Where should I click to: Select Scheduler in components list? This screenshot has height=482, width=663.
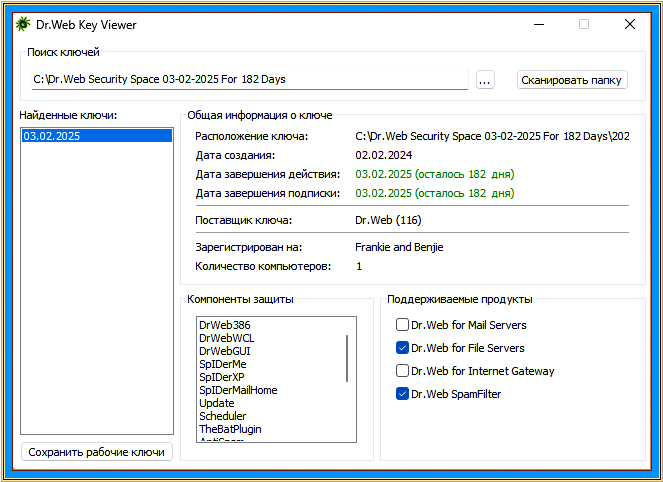point(223,416)
